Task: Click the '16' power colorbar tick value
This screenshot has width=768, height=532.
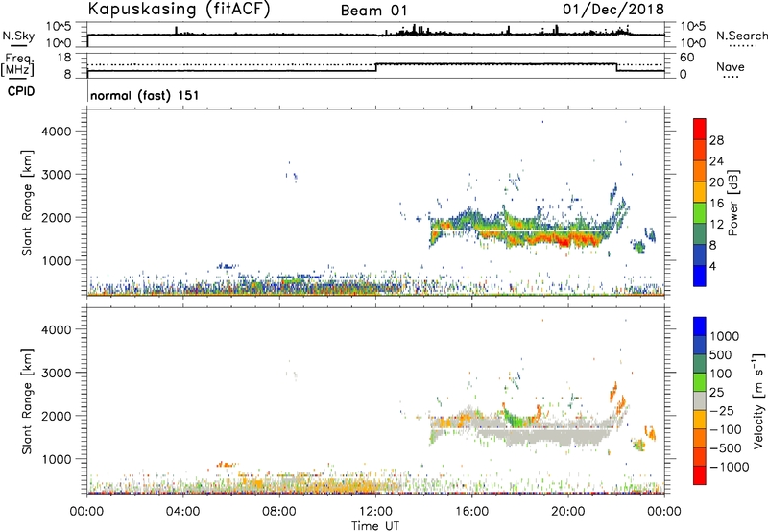Action: (x=716, y=204)
